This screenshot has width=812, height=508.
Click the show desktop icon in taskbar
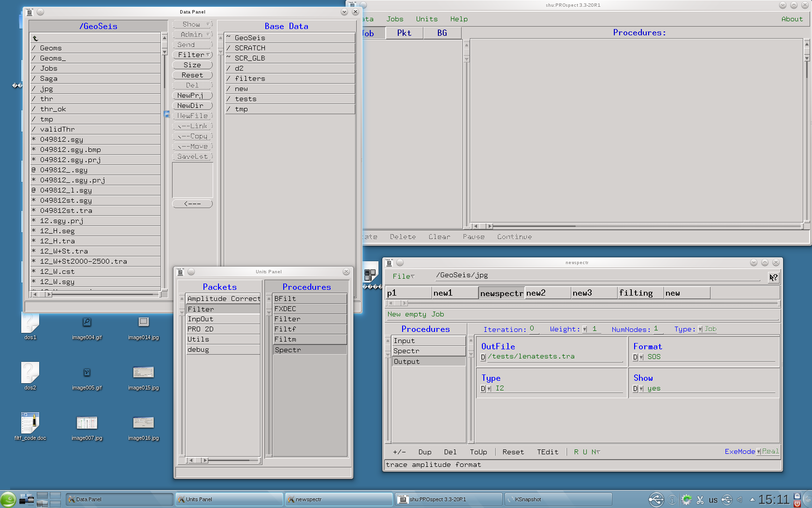(x=27, y=499)
